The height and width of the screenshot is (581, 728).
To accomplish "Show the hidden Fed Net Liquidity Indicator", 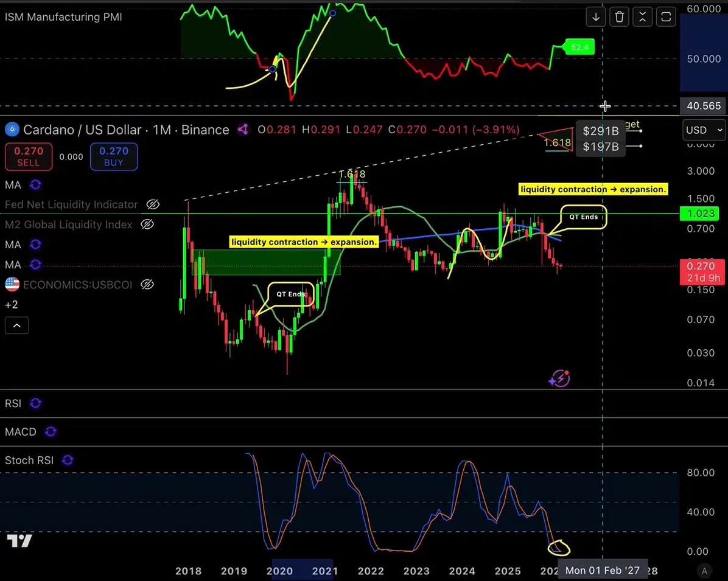I will coord(152,204).
